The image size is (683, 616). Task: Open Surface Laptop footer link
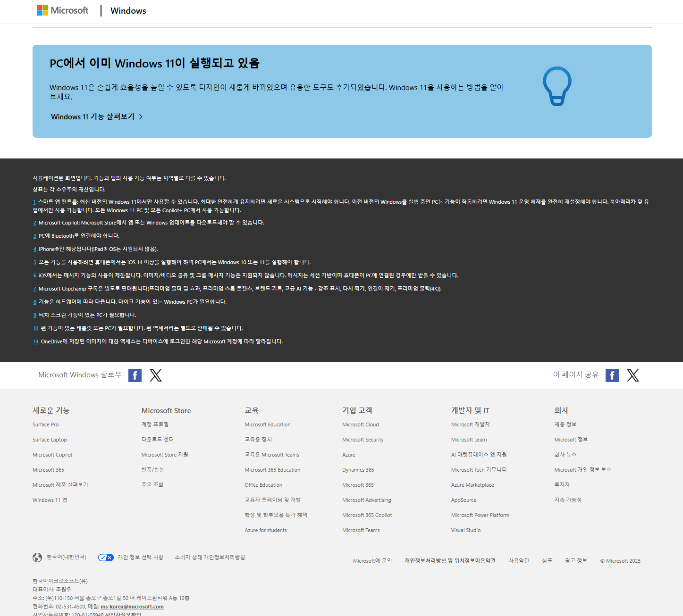point(50,440)
